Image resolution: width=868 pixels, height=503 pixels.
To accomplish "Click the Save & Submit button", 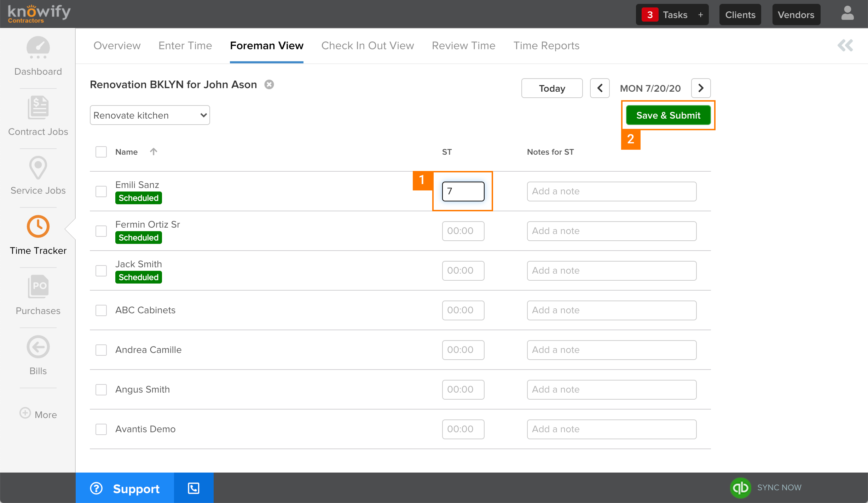I will (669, 115).
